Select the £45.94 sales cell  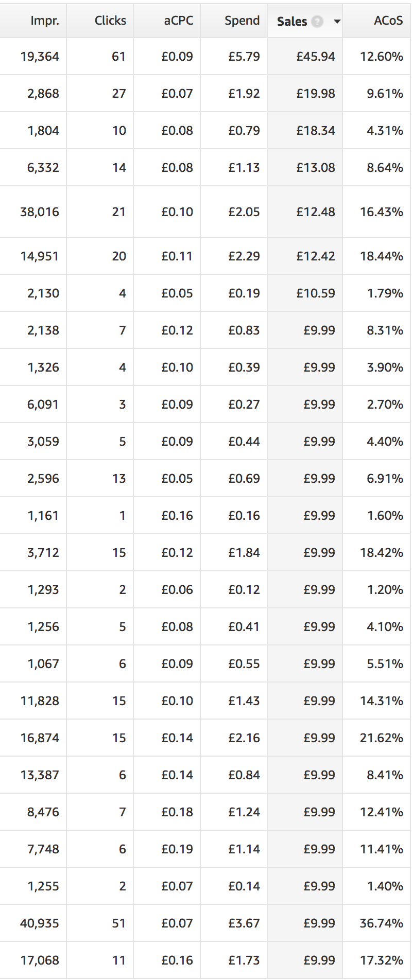tap(305, 57)
